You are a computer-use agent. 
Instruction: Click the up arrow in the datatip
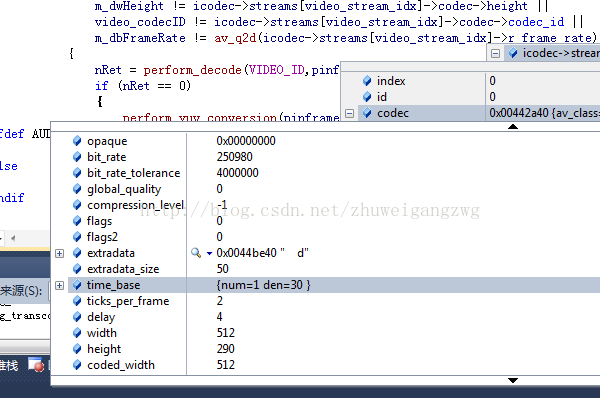tap(513, 126)
